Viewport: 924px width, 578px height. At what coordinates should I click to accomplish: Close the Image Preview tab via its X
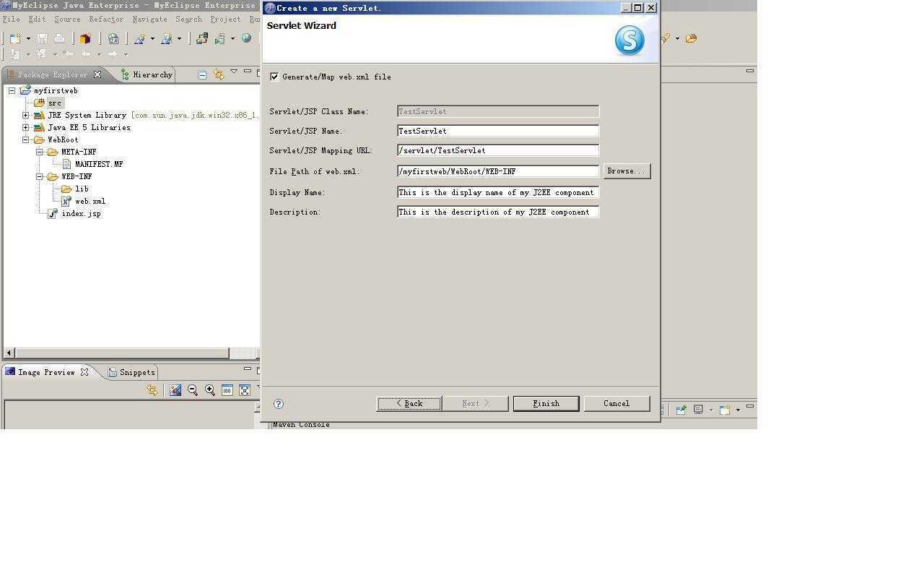(84, 372)
